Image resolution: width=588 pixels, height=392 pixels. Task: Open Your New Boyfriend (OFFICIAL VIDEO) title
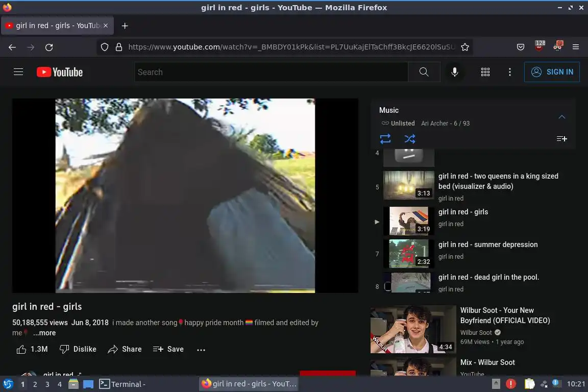click(x=505, y=315)
